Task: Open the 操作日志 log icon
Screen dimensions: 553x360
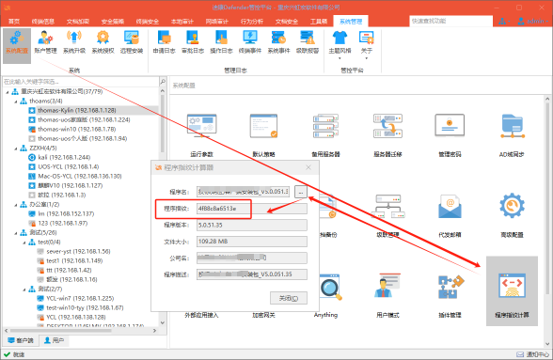Action: coord(221,42)
